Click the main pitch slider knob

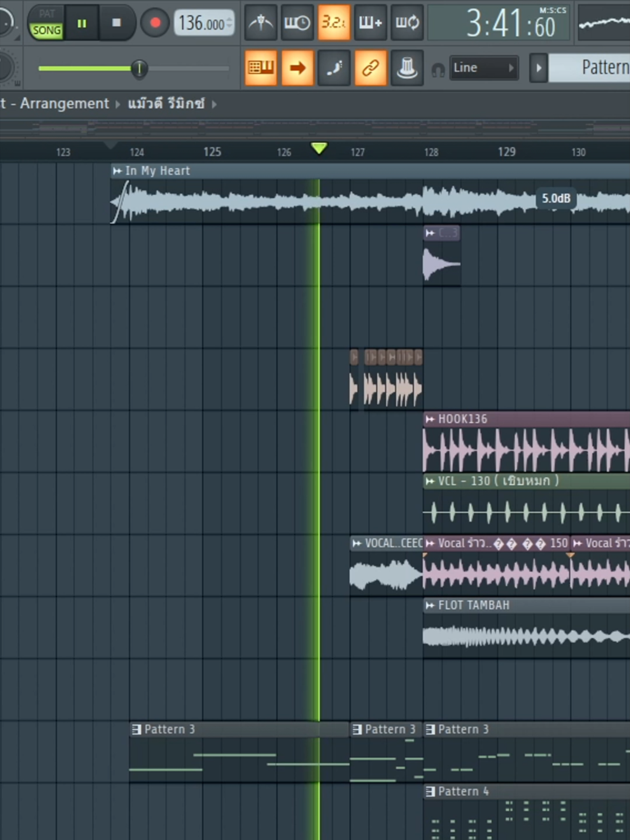pos(139,68)
